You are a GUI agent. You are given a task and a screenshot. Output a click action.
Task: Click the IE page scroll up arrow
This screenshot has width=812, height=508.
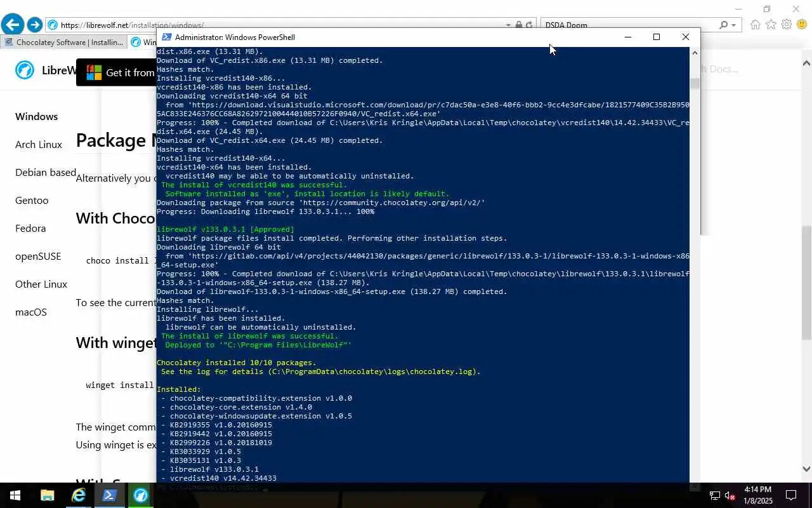(x=806, y=63)
